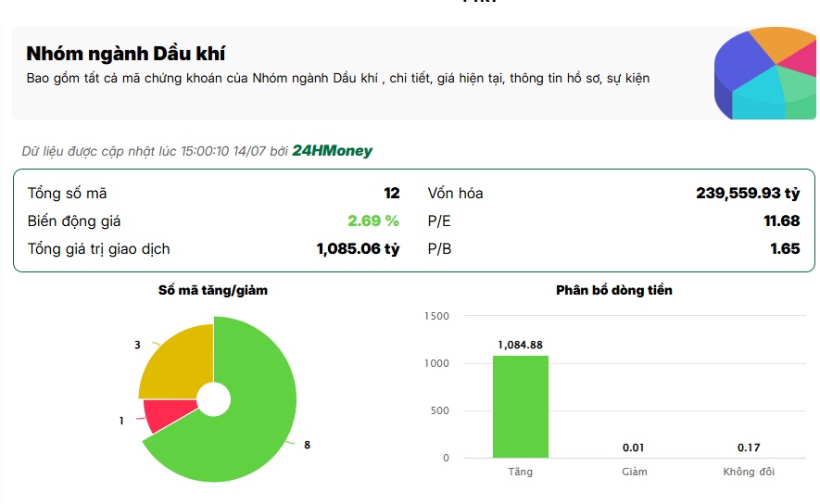This screenshot has width=820, height=504.
Task: Click the Không đổi axis label
Action: point(749,472)
